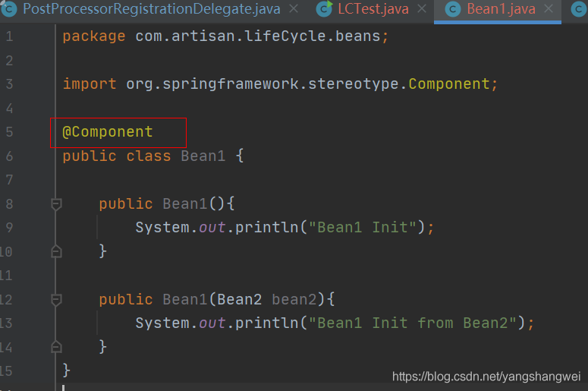Click the @Component annotation on line 5

coord(108,132)
